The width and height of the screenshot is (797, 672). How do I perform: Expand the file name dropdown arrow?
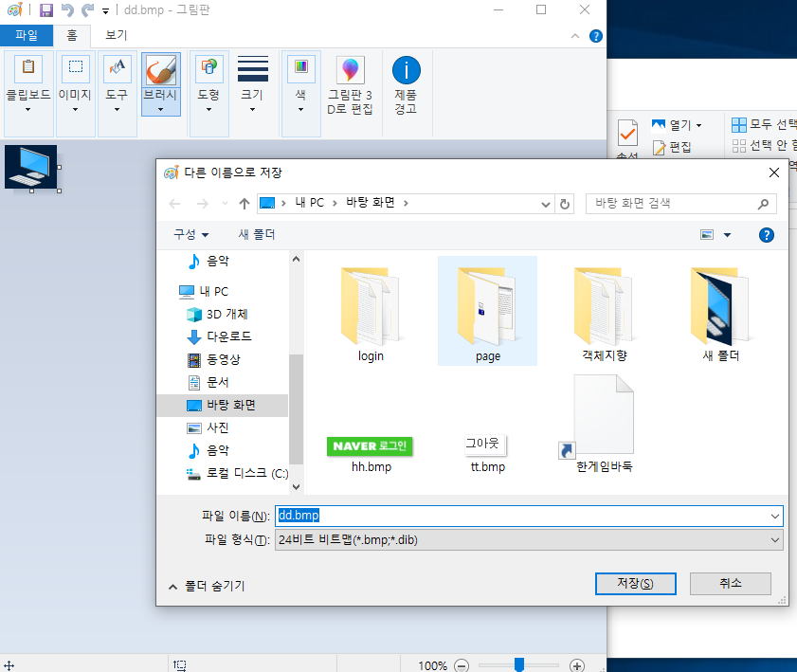pos(774,517)
